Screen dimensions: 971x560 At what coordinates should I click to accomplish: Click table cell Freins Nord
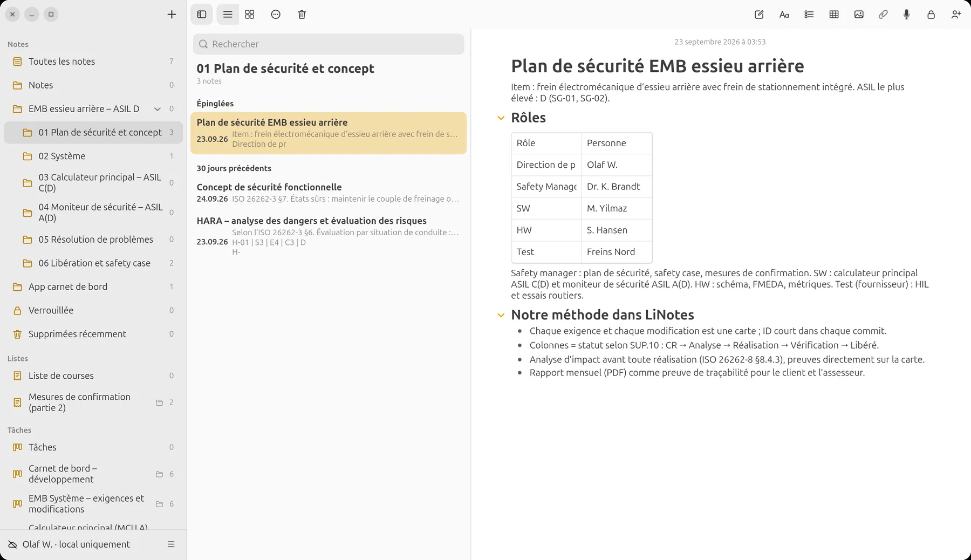[x=617, y=252]
